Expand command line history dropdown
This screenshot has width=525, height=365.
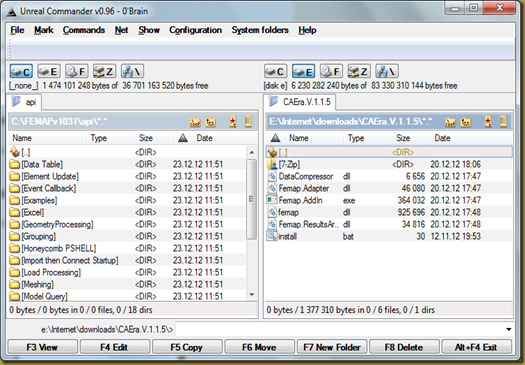(509, 330)
